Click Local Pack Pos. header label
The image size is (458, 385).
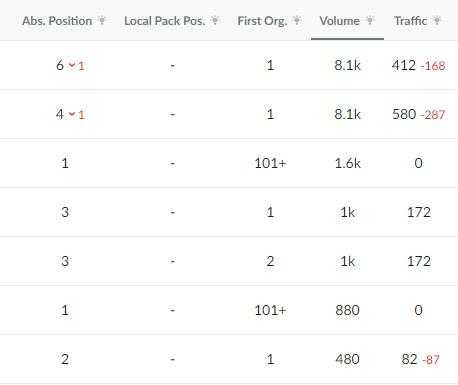point(165,21)
